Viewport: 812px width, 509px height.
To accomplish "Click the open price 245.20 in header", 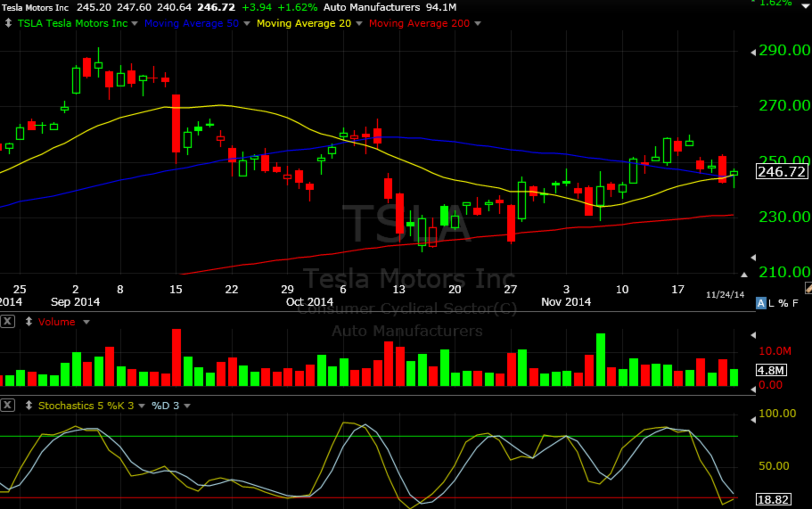I will [93, 8].
